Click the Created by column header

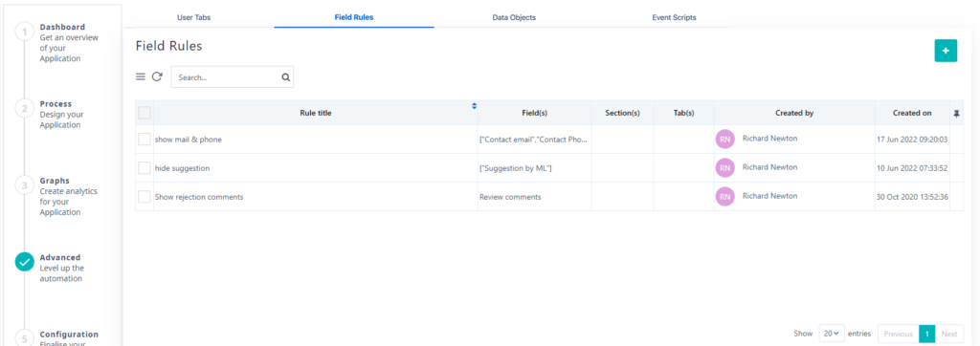[x=794, y=113]
